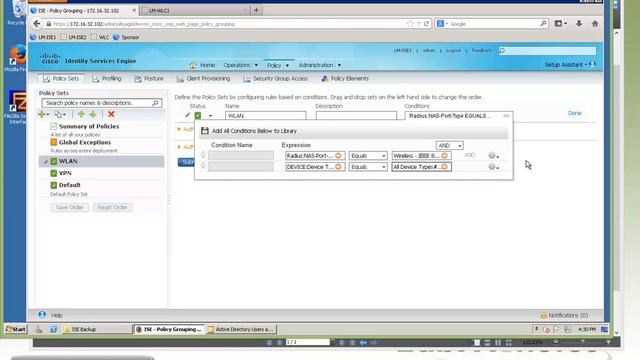Click the Reset Order button
Viewport: 640px width, 360px height.
[x=112, y=207]
